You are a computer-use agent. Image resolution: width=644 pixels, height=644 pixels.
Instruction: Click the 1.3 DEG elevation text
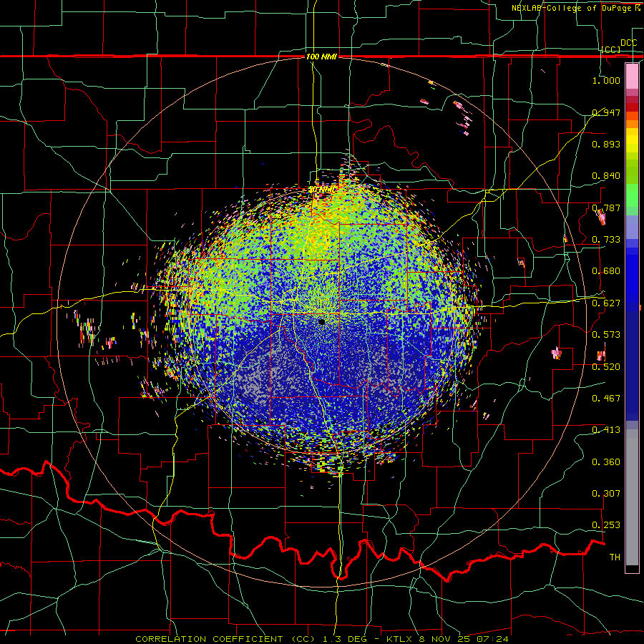click(345, 639)
